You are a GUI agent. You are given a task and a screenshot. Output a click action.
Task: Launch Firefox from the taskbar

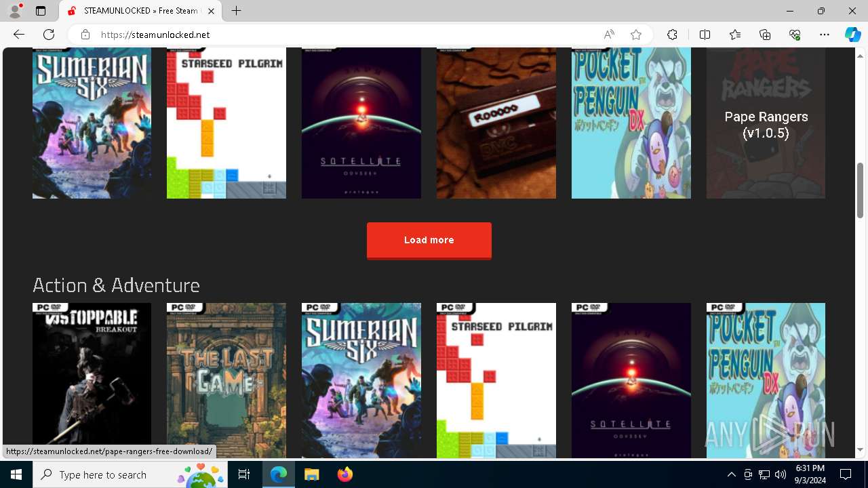pos(344,474)
